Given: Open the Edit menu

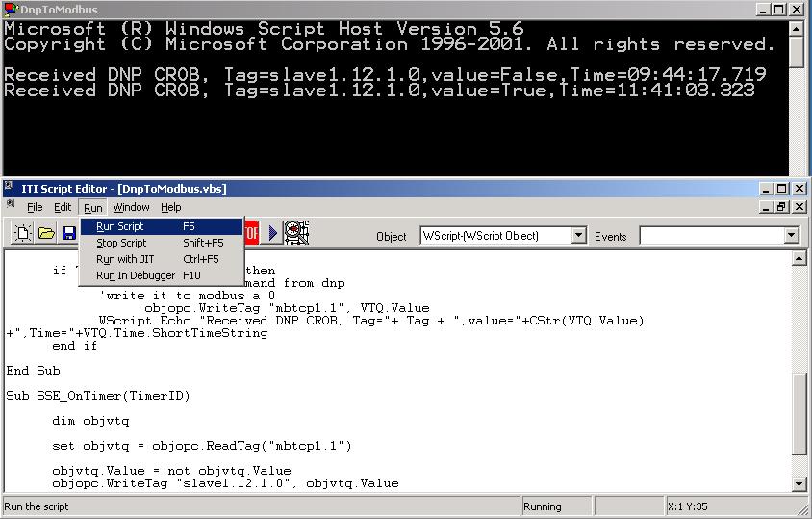Looking at the screenshot, I should click(x=63, y=207).
